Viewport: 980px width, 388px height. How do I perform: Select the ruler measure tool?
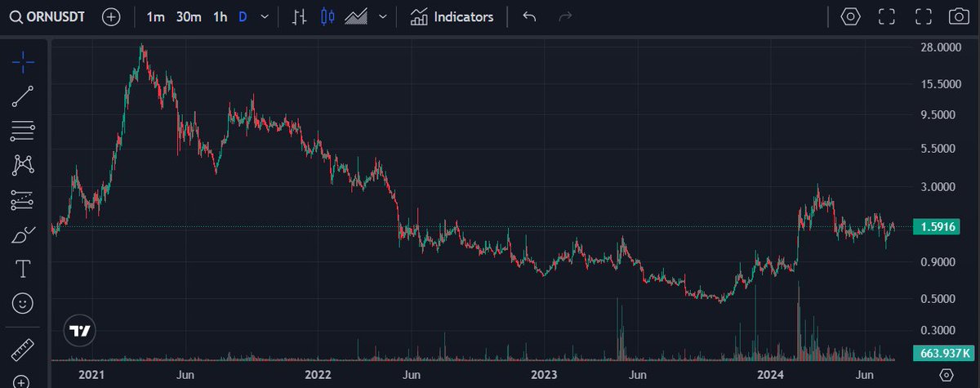point(23,351)
